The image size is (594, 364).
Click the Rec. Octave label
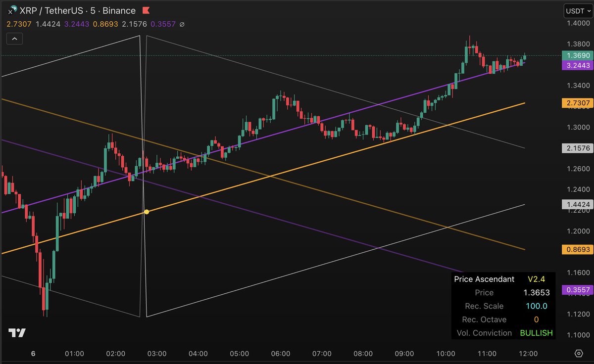pyautogui.click(x=484, y=319)
